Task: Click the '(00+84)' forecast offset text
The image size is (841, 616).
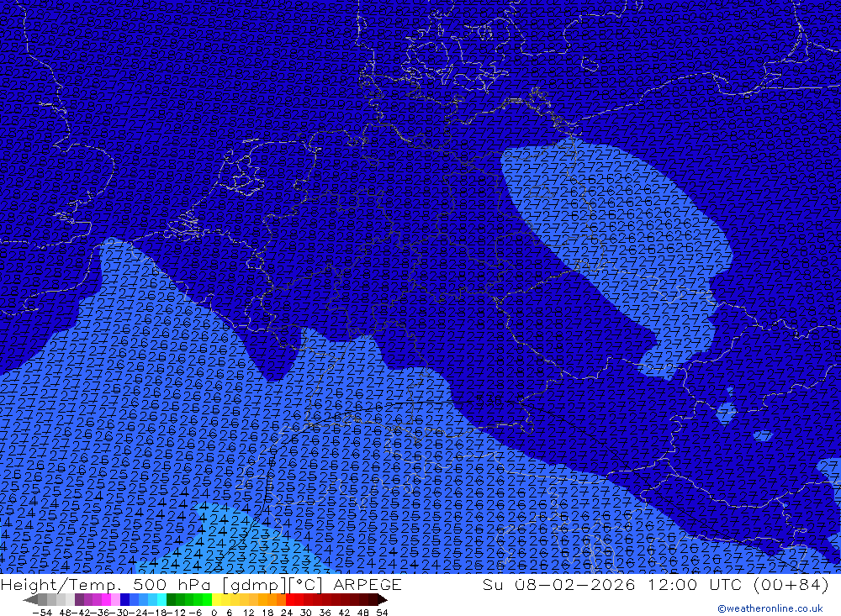Action: (x=791, y=584)
